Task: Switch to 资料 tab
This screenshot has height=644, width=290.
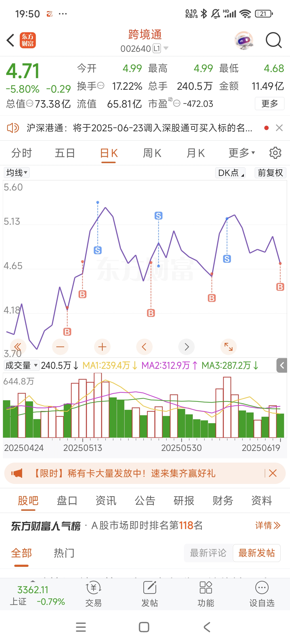Action: [261, 501]
